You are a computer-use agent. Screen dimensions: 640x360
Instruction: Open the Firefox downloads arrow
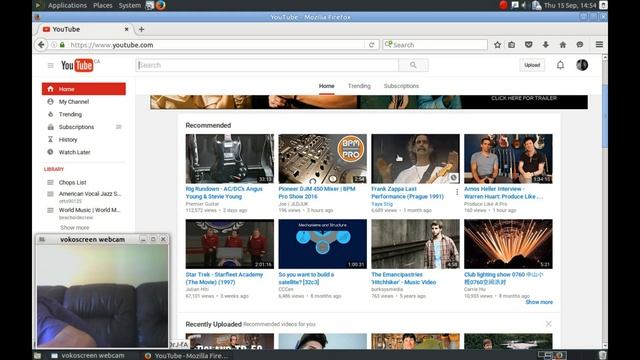(x=546, y=45)
